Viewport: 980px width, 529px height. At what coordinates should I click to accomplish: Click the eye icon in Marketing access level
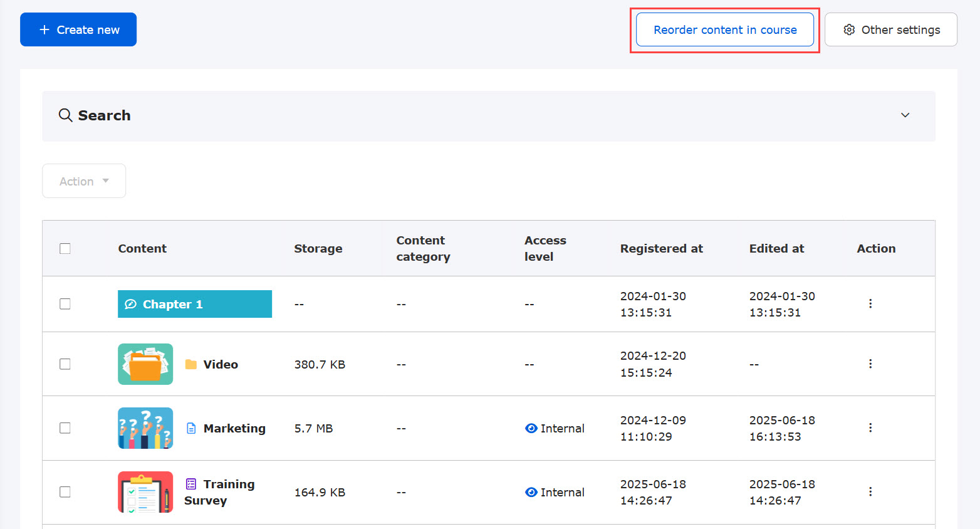531,429
